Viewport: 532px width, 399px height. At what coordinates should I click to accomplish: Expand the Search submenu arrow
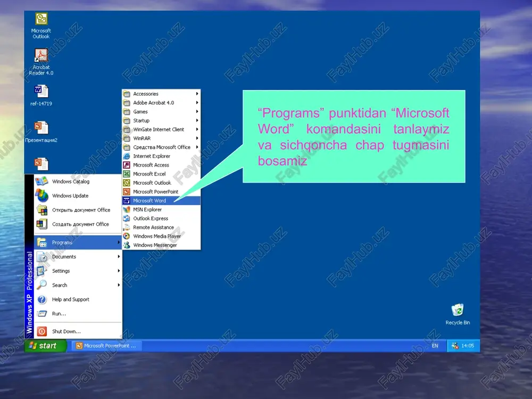click(119, 285)
